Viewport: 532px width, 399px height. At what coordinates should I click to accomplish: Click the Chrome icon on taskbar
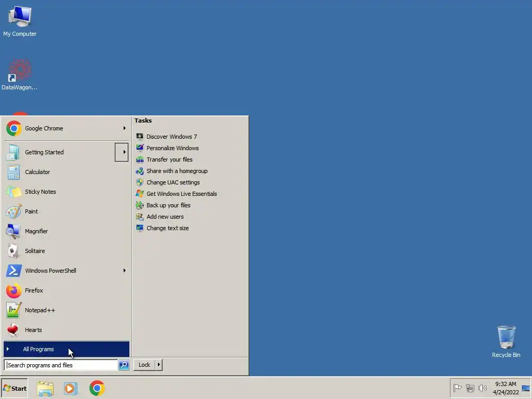coord(97,389)
